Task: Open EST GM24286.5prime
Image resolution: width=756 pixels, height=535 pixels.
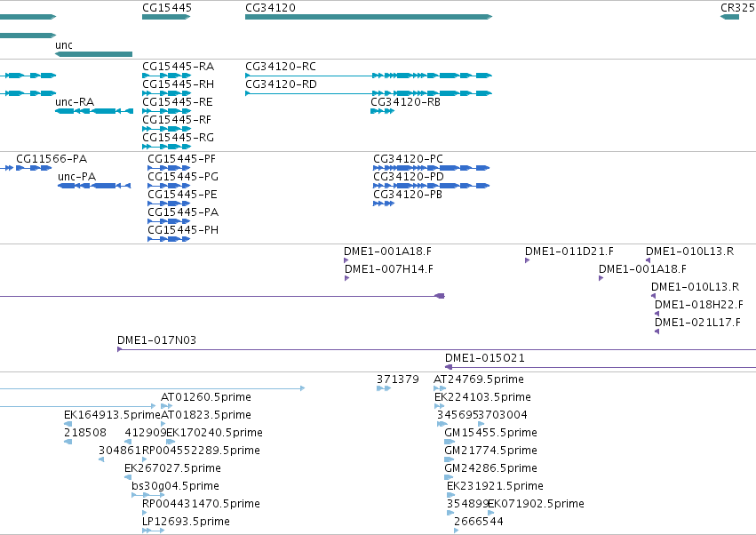Action: coord(490,469)
